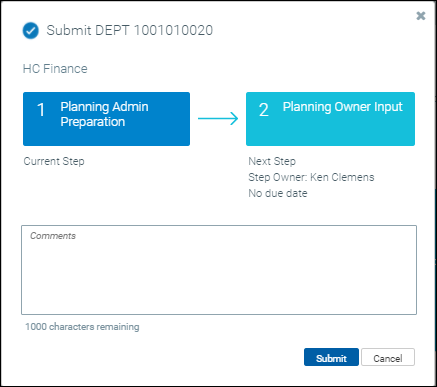Click inside the Comments text box
The width and height of the screenshot is (437, 387).
pyautogui.click(x=219, y=270)
